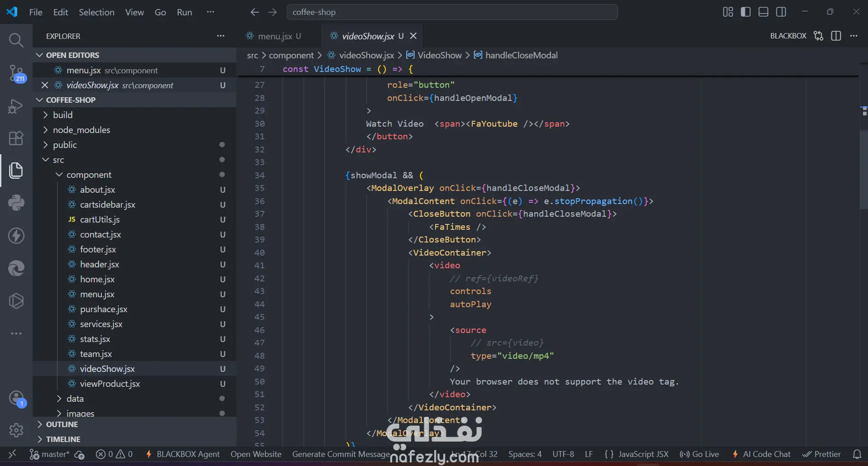Split the editor to the right

click(x=836, y=36)
